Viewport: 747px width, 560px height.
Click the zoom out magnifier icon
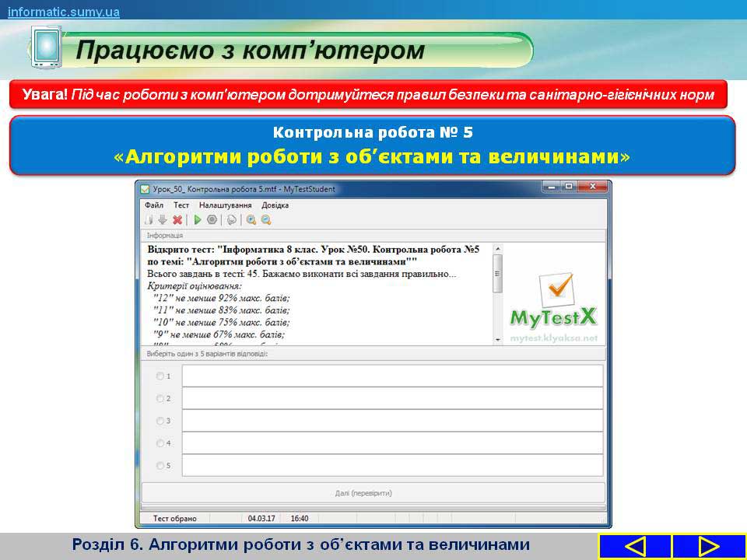265,220
